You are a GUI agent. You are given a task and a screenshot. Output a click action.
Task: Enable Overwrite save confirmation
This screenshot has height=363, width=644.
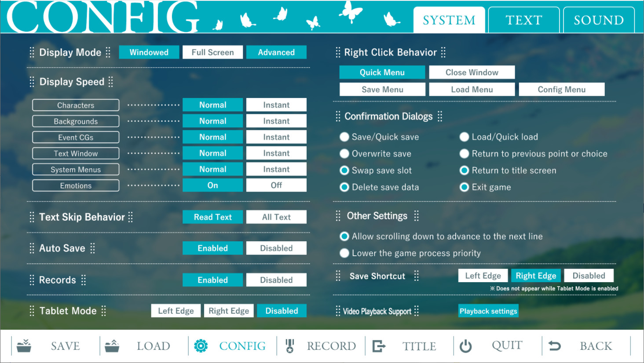point(344,154)
